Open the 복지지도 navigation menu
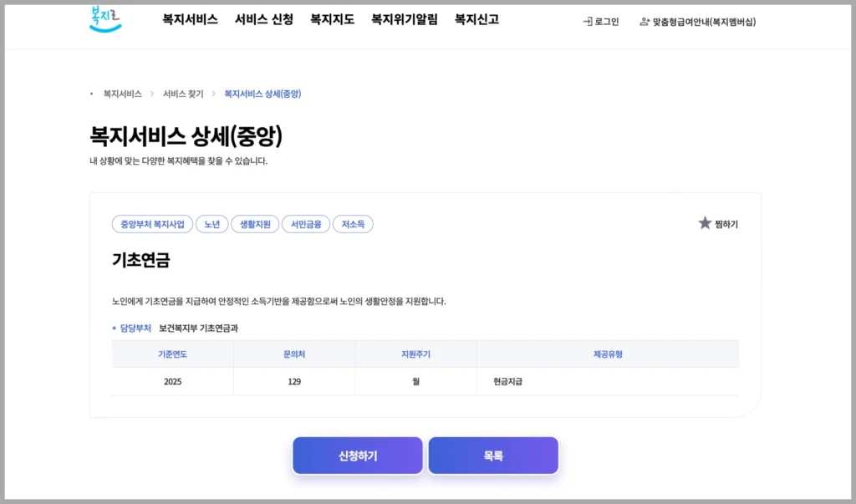The width and height of the screenshot is (856, 504). [332, 19]
